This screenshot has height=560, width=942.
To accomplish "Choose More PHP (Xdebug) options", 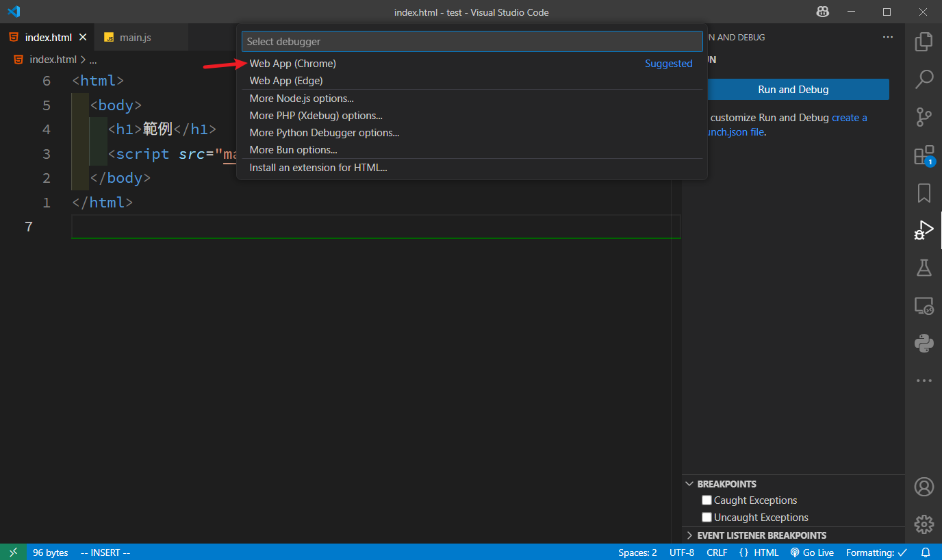I will tap(472, 116).
